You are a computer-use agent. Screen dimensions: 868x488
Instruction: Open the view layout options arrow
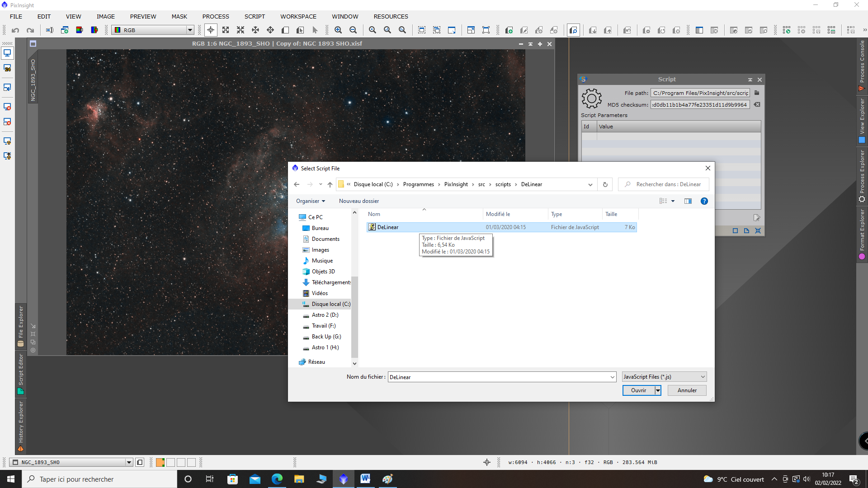(673, 201)
